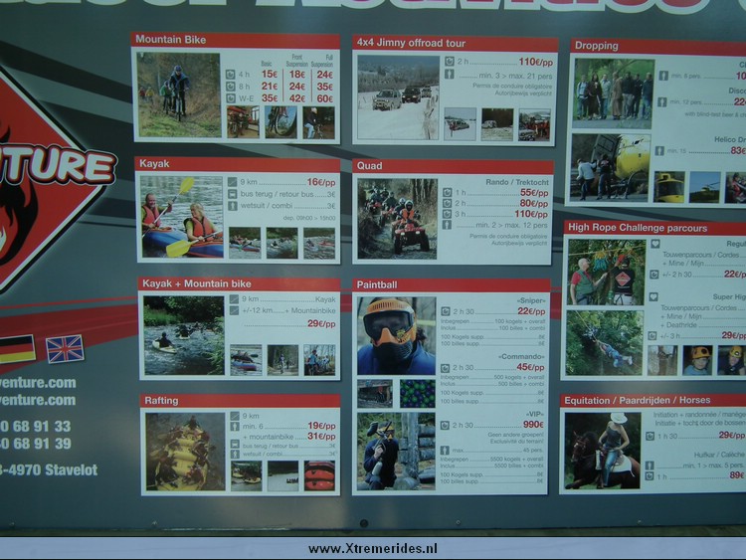Click the bus icon beside bus terug / retour bus
The image size is (746, 560).
pos(232,194)
